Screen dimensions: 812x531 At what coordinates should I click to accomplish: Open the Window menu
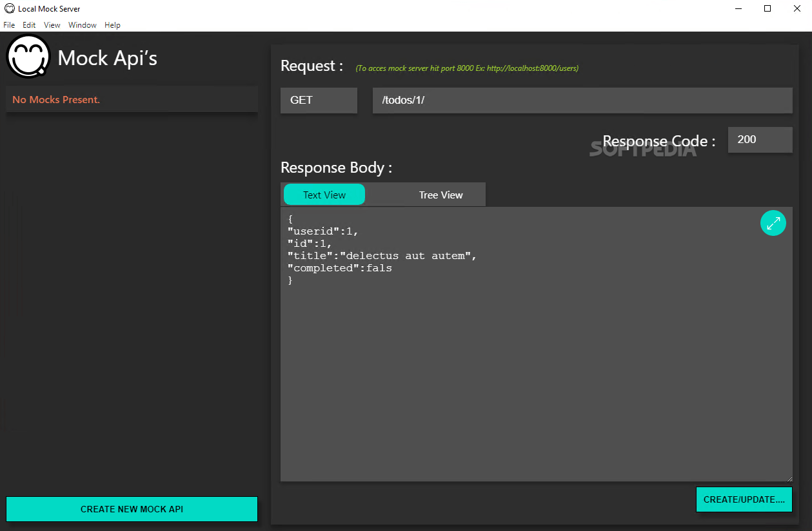pyautogui.click(x=82, y=24)
